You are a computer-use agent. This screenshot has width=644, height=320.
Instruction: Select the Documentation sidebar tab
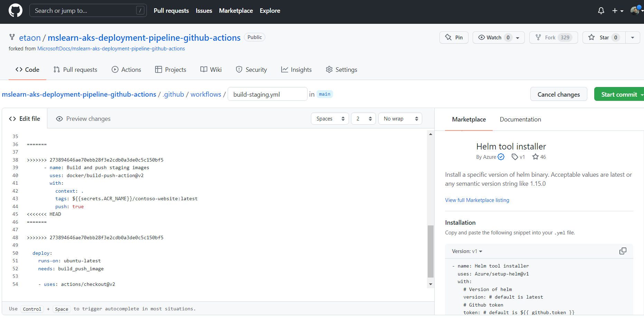point(520,119)
